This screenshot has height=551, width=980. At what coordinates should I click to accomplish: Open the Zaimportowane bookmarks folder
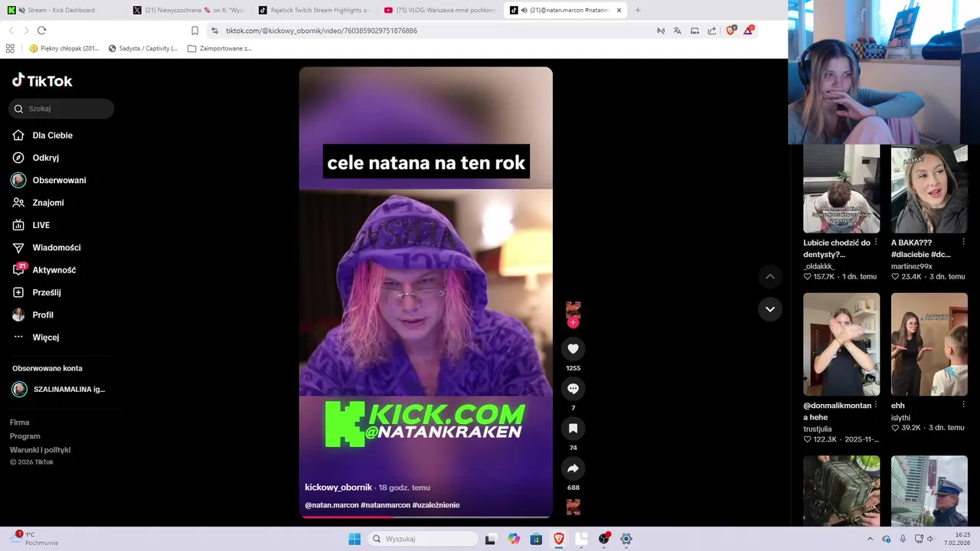pos(220,48)
